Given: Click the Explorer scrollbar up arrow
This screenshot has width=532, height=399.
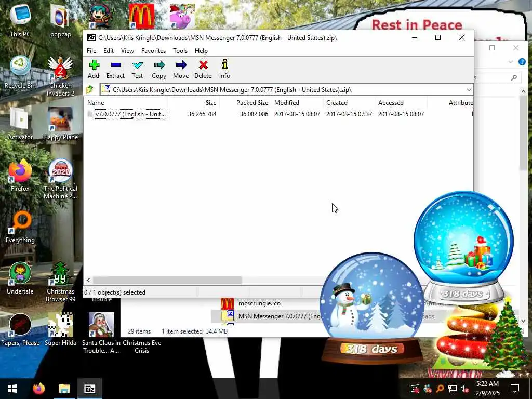Looking at the screenshot, I should pos(523,91).
